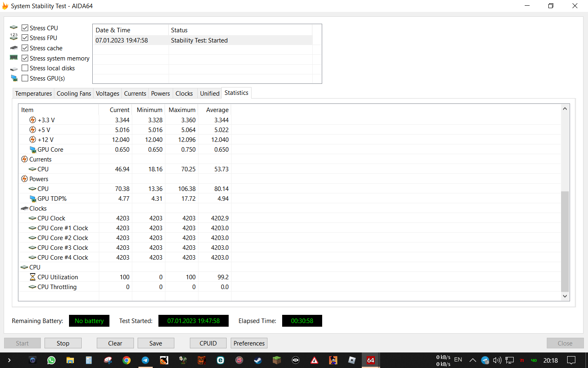Click the GPU TDP% monitor icon

pyautogui.click(x=33, y=199)
